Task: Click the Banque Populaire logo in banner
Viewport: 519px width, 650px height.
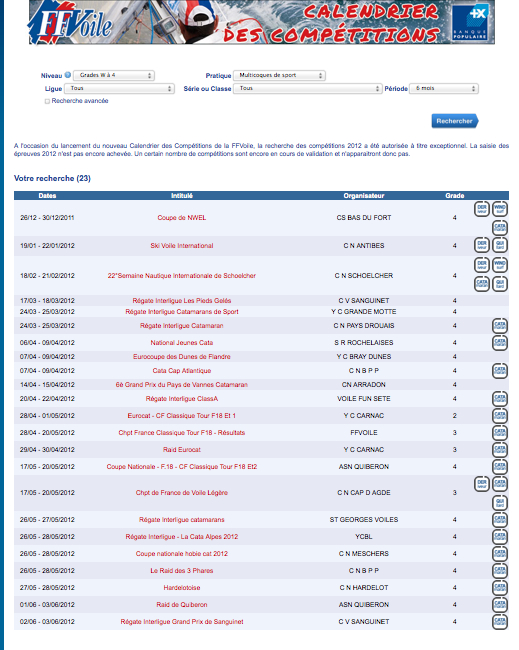Action: click(x=470, y=23)
